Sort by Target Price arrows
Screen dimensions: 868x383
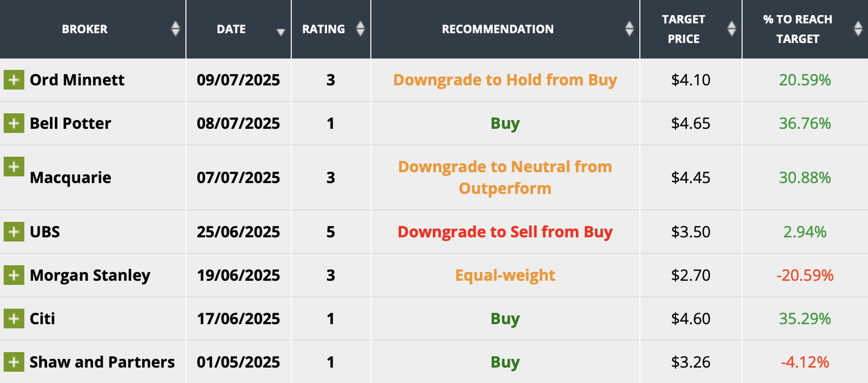click(731, 29)
